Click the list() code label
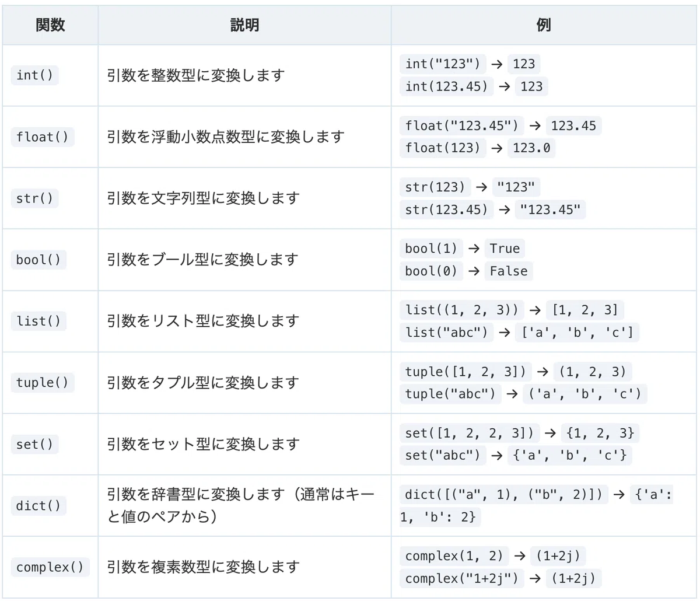Image resolution: width=700 pixels, height=601 pixels. tap(38, 321)
